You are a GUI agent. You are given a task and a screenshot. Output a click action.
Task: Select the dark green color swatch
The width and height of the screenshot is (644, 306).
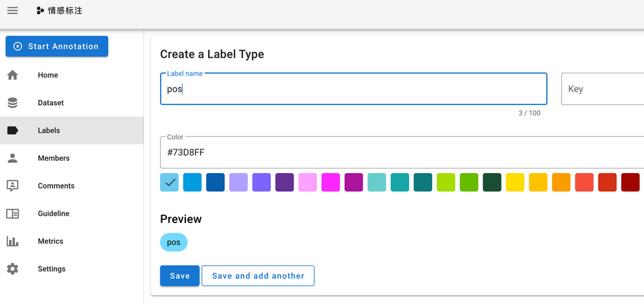coord(492,182)
